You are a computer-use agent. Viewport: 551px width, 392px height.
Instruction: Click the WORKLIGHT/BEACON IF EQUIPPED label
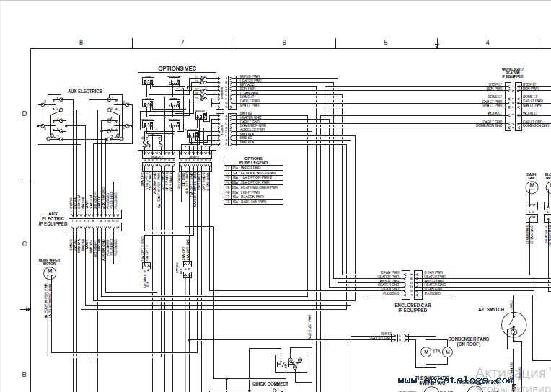coord(512,73)
